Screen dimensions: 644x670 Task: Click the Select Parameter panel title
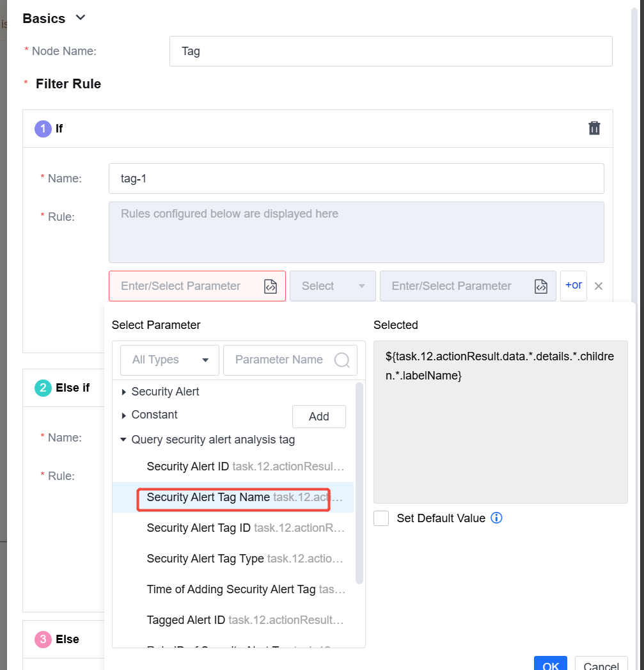(156, 325)
